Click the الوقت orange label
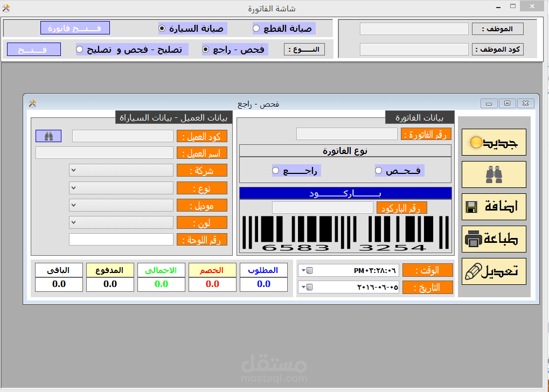 (x=427, y=270)
